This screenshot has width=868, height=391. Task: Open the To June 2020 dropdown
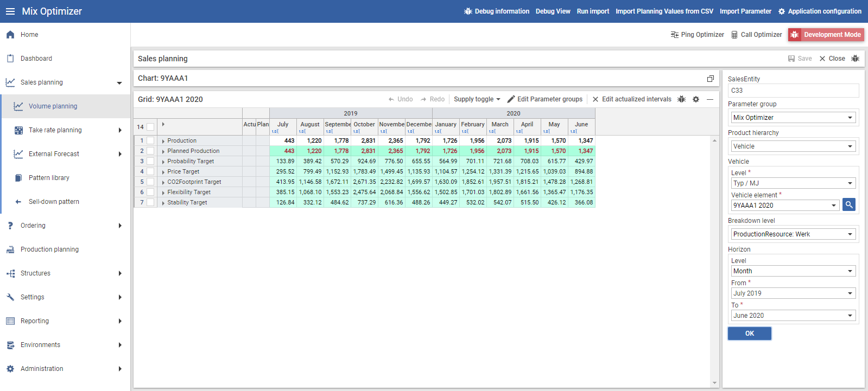click(793, 315)
